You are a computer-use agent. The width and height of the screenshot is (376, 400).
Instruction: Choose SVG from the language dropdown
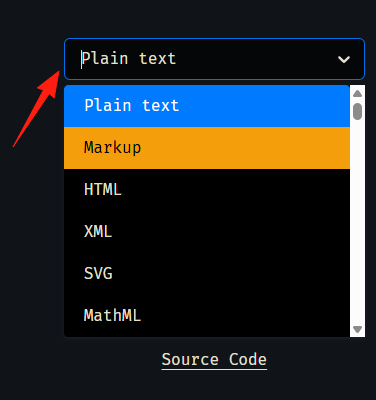tap(207, 274)
